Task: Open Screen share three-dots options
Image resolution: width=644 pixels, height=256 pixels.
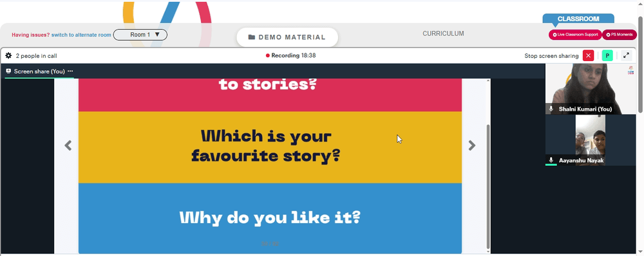Action: pyautogui.click(x=70, y=71)
